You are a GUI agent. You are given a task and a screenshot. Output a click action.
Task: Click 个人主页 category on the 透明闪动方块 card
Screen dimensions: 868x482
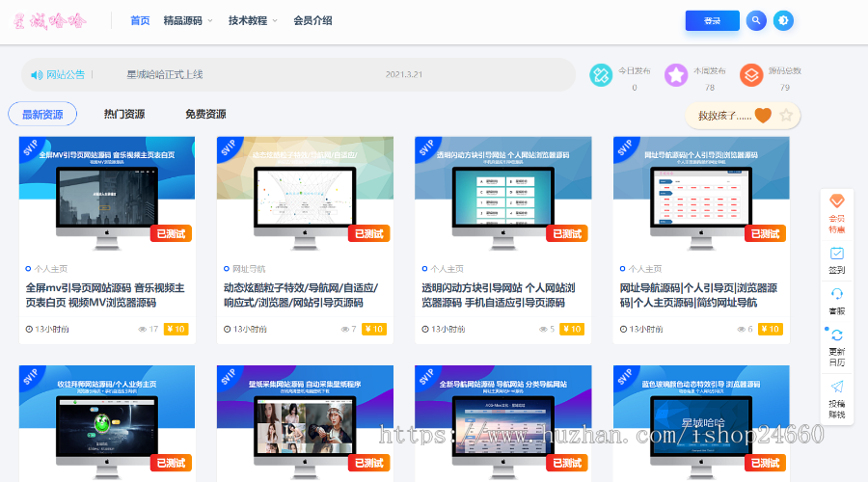point(447,269)
